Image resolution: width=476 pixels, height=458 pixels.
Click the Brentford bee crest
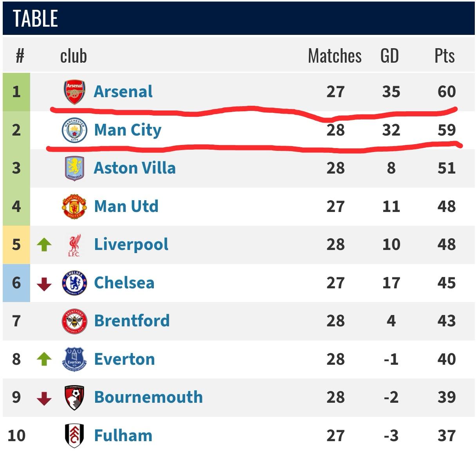tap(74, 321)
